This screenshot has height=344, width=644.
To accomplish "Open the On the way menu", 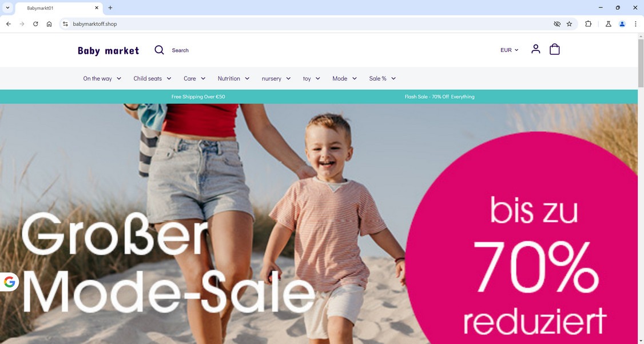I will point(102,78).
